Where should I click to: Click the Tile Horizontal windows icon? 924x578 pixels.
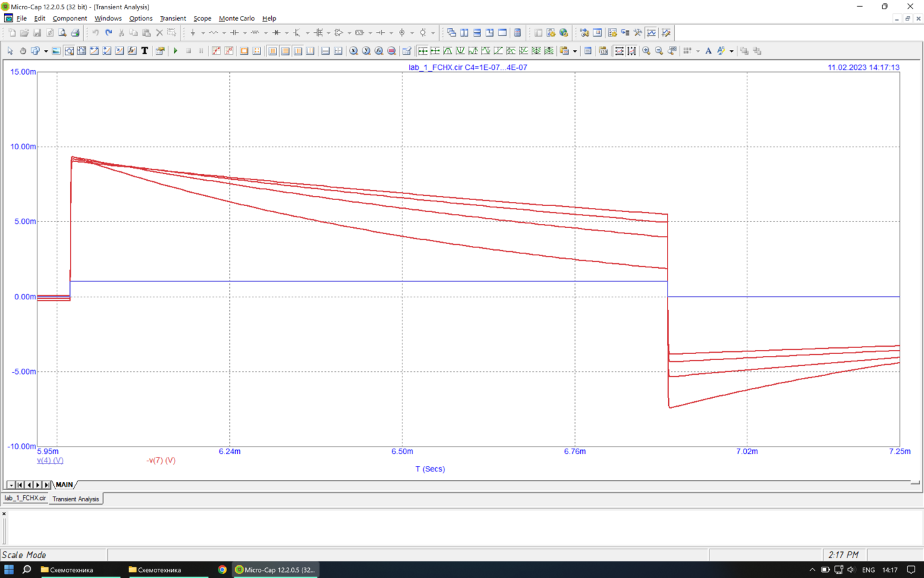point(477,33)
